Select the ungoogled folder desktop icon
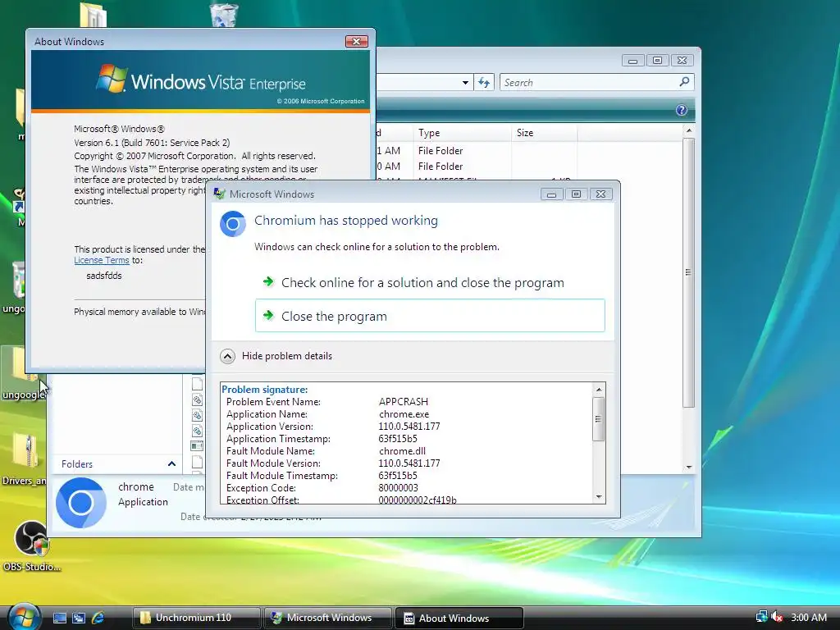 click(x=22, y=373)
